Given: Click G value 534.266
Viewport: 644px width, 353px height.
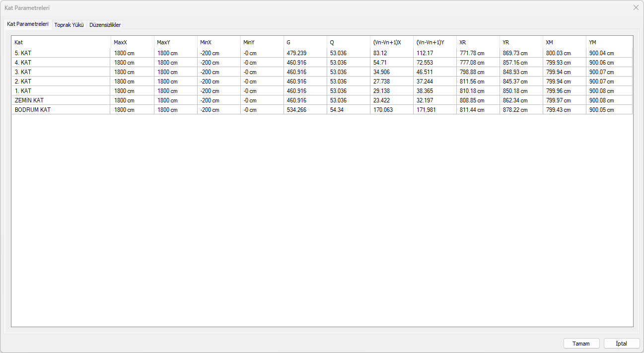Looking at the screenshot, I should [305, 110].
